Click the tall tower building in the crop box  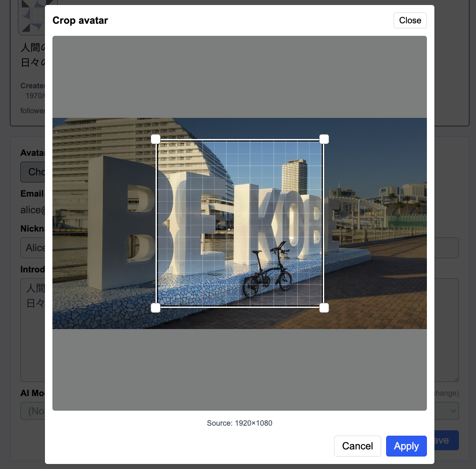tap(294, 176)
